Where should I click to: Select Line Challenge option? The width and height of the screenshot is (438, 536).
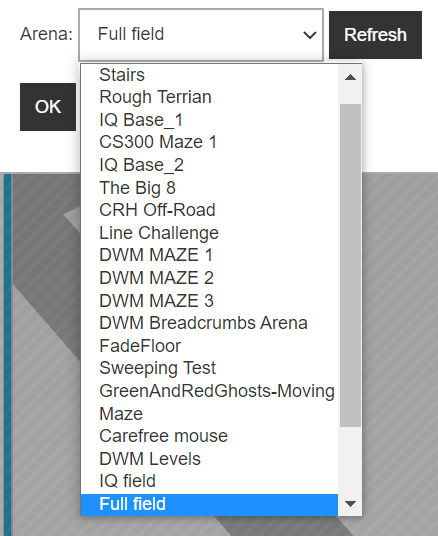point(209,233)
